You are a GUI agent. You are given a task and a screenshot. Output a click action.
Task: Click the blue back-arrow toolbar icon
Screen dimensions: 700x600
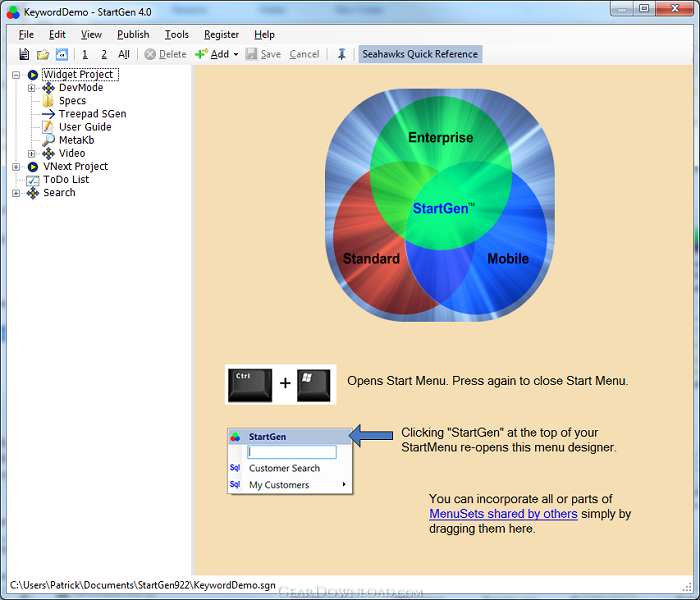click(x=62, y=54)
